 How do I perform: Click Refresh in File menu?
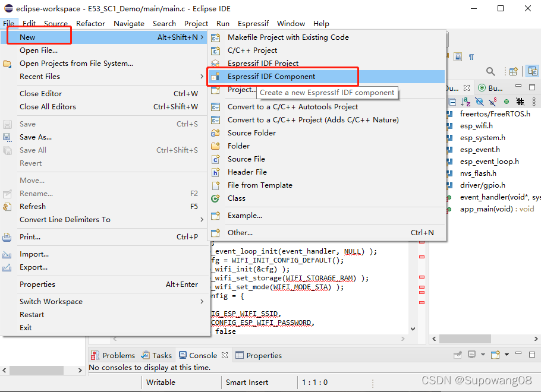pyautogui.click(x=104, y=207)
